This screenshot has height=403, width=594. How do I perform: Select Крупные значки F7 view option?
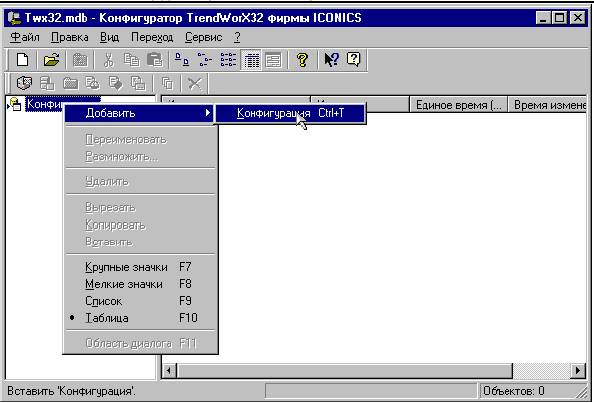point(140,267)
